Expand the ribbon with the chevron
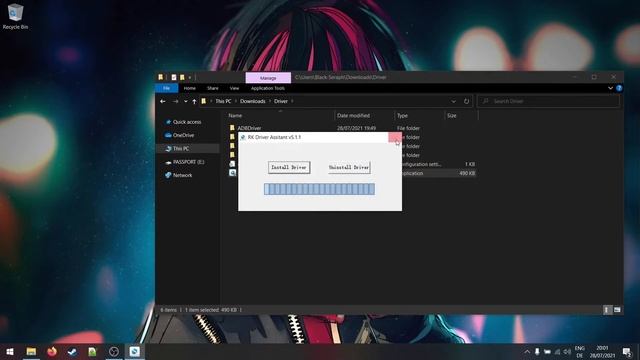The height and width of the screenshot is (360, 640). pos(610,88)
